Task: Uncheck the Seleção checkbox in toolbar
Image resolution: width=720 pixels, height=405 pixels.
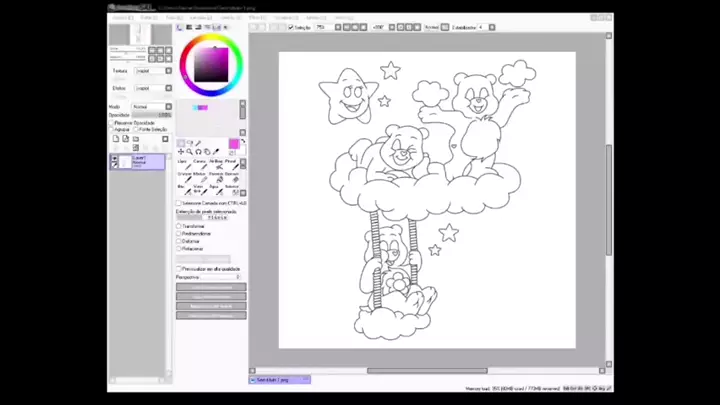Action: coord(291,28)
